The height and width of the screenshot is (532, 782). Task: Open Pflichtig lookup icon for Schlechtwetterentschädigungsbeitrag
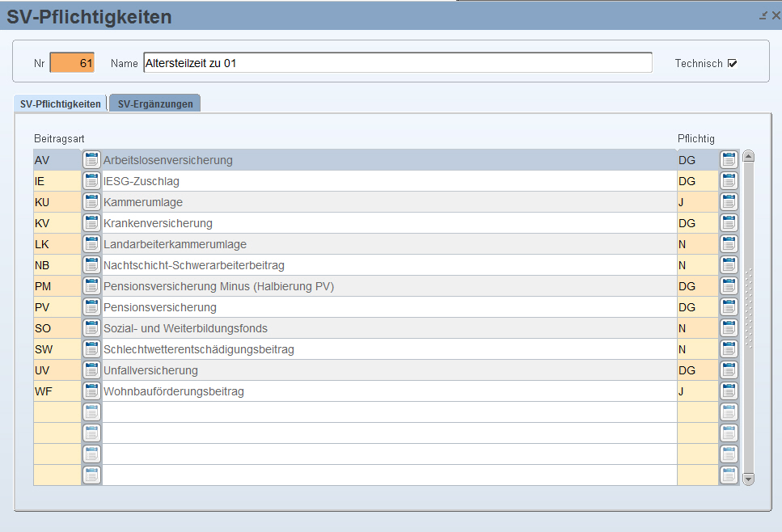(729, 349)
